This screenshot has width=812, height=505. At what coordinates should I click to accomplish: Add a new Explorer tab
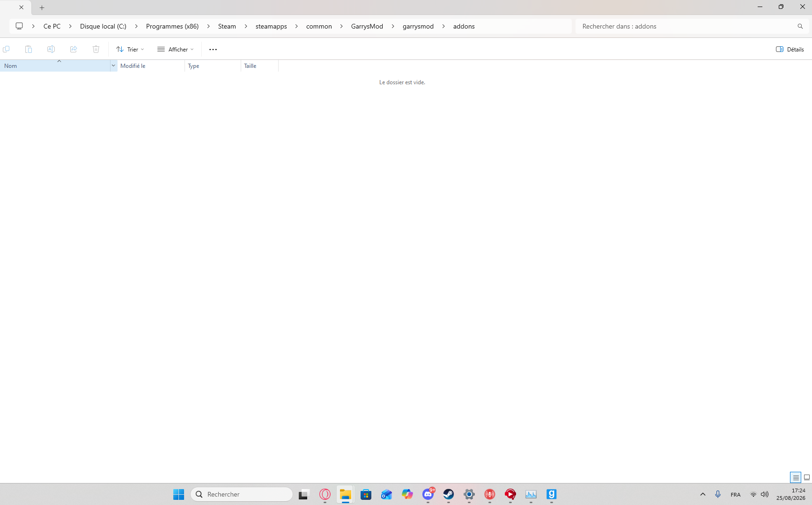pos(42,7)
